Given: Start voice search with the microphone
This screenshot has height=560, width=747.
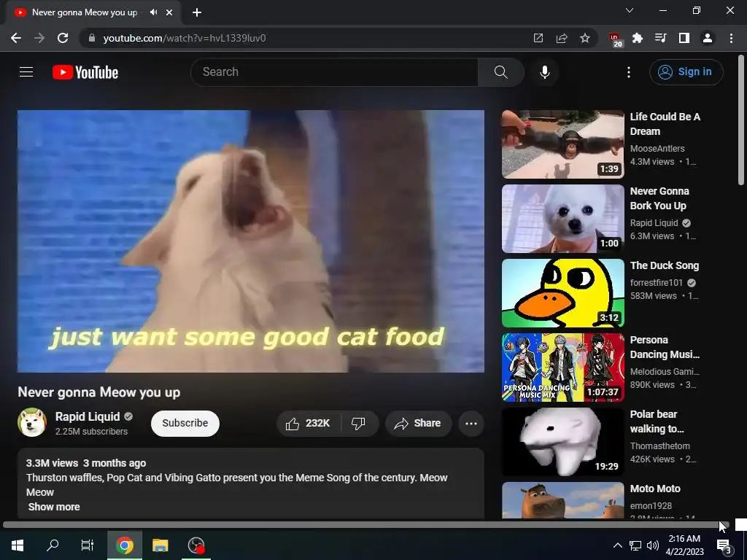Looking at the screenshot, I should pos(544,72).
